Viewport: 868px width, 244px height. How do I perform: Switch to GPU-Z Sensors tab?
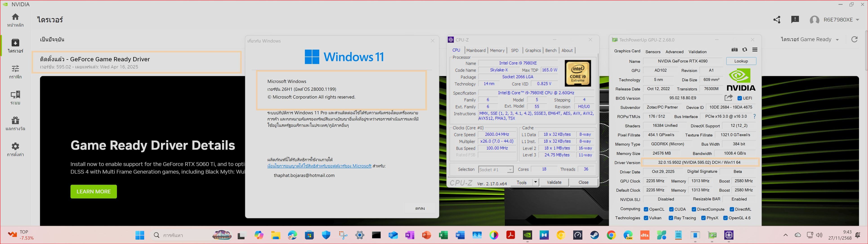point(653,52)
